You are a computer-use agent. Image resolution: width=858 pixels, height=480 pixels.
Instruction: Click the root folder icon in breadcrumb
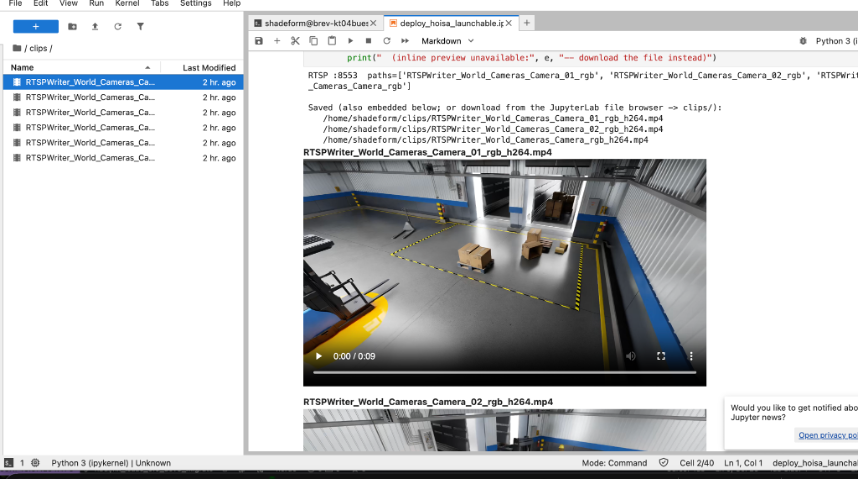point(17,48)
